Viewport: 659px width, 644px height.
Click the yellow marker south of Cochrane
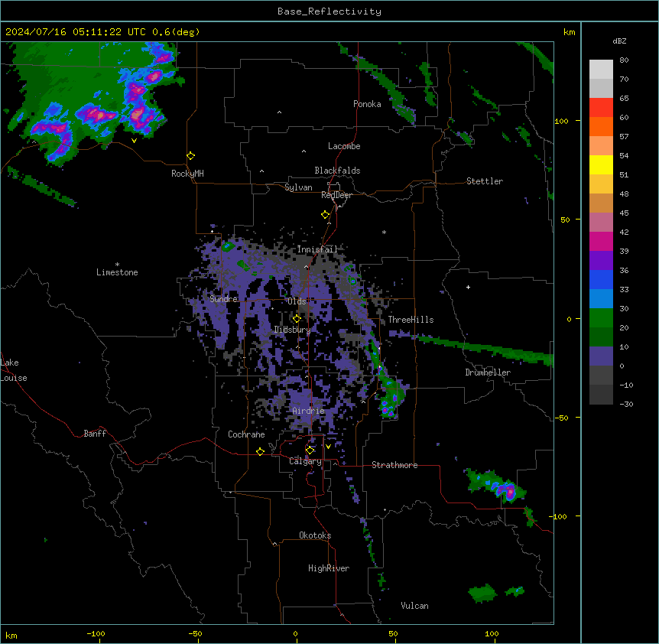point(260,451)
